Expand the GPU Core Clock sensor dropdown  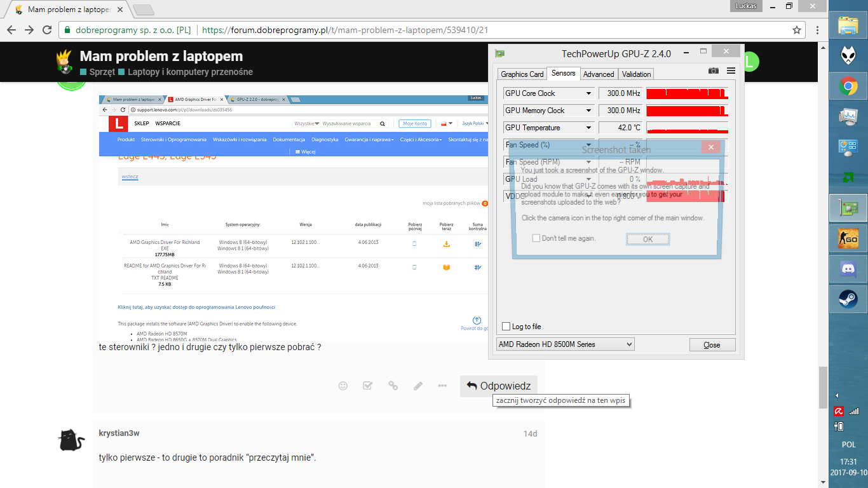[x=588, y=93]
